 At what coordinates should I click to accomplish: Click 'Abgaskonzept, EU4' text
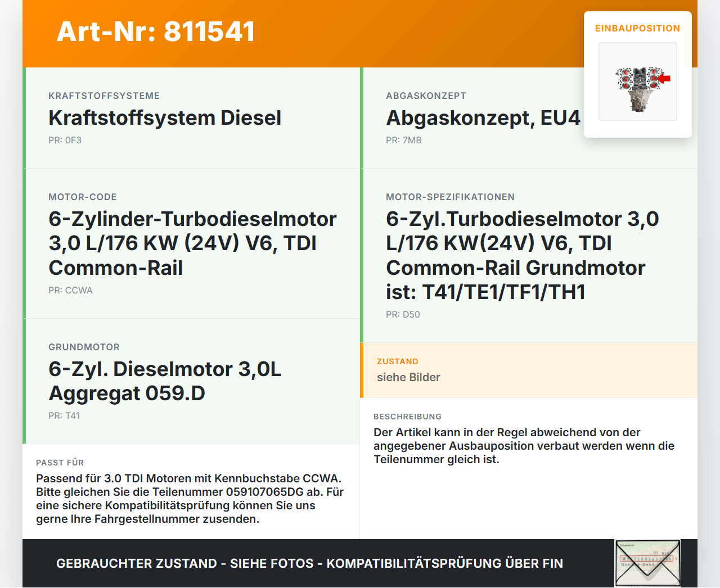[x=483, y=118]
